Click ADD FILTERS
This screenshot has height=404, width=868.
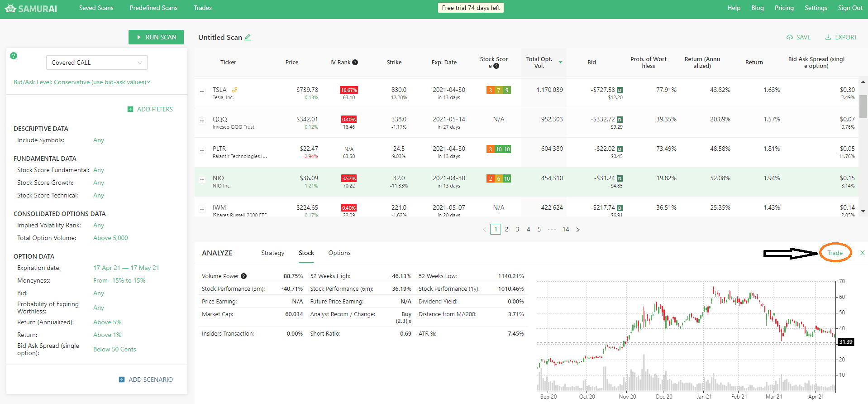pyautogui.click(x=150, y=109)
